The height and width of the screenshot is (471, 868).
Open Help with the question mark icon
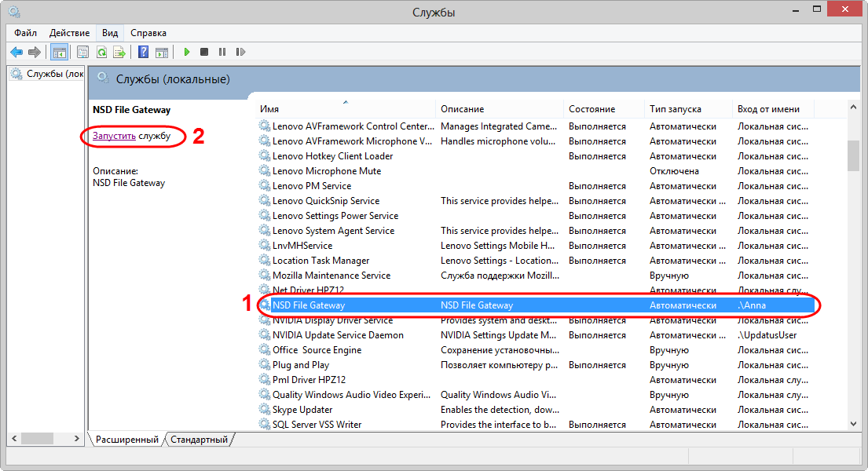pyautogui.click(x=144, y=52)
